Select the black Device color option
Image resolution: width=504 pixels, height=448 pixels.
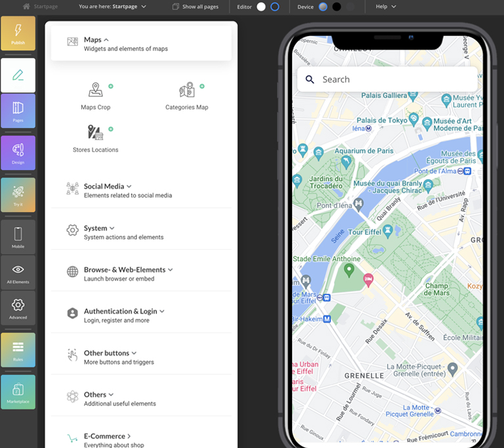337,7
